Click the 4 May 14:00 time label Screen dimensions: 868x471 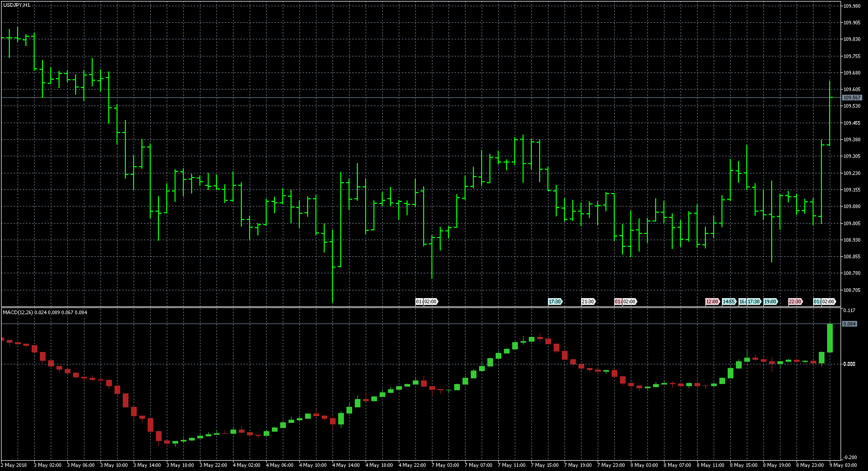tap(346, 465)
